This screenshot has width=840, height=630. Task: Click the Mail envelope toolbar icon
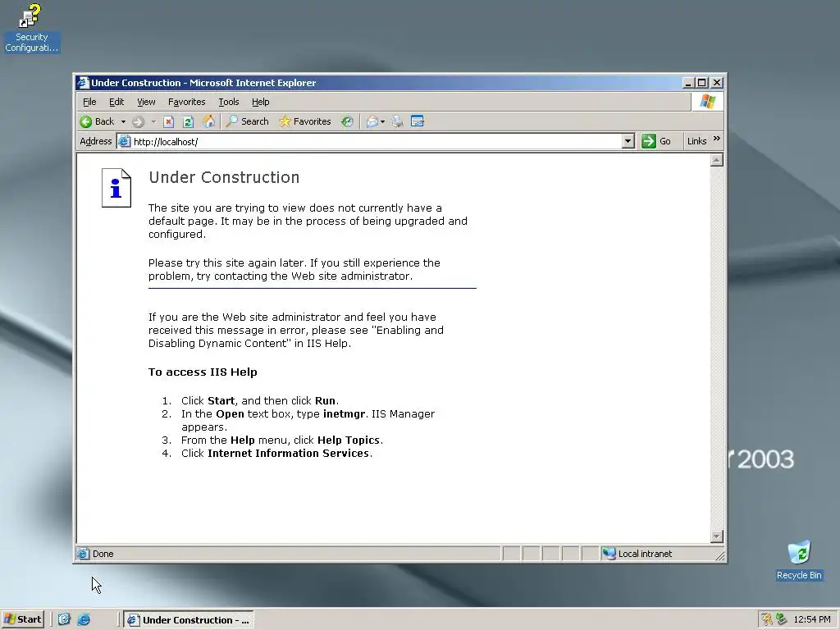[x=372, y=121]
